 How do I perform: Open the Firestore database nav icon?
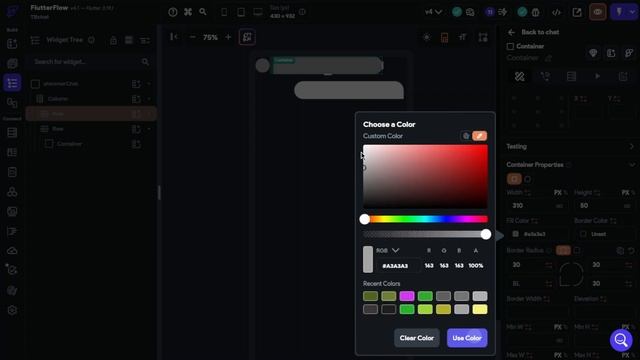pyautogui.click(x=12, y=133)
